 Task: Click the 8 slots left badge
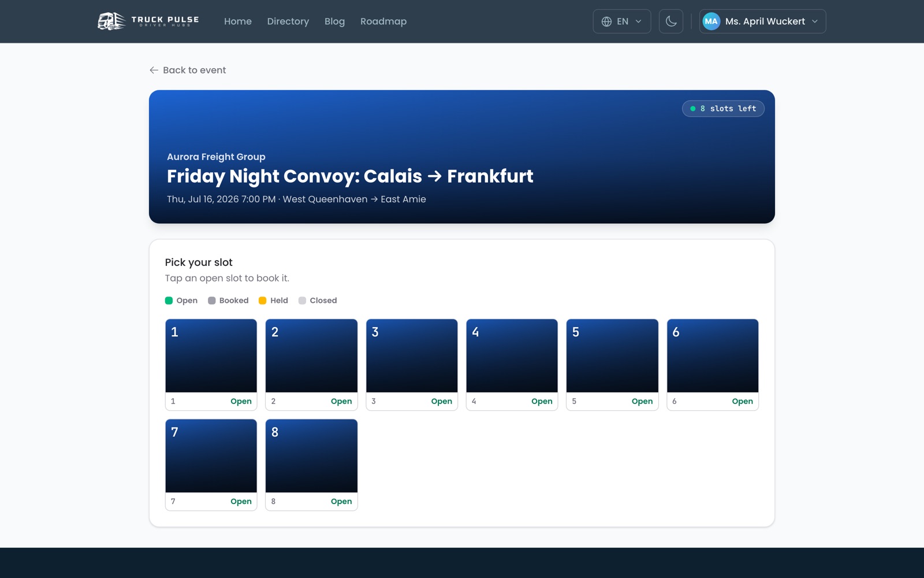click(x=723, y=109)
